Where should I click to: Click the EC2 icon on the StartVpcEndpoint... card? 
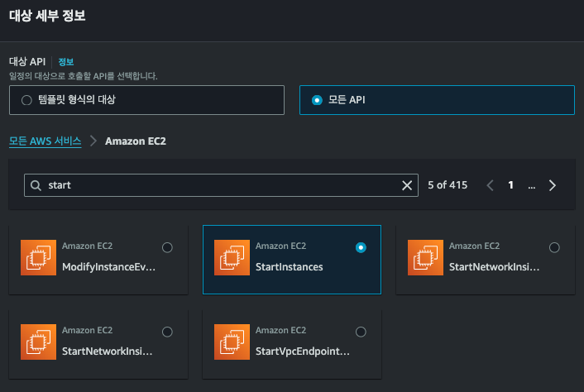(232, 342)
